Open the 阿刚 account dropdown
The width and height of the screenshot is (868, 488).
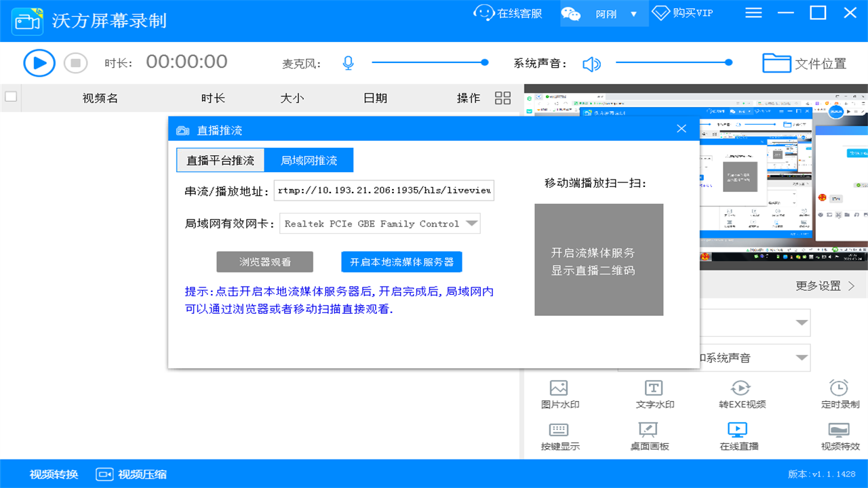(603, 13)
